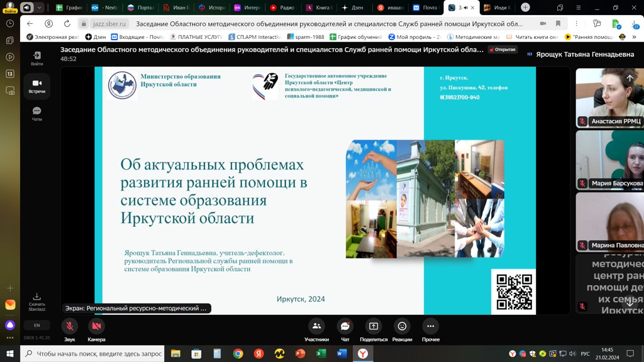Open the Реакции emoji picker
This screenshot has width=644, height=362.
[402, 326]
